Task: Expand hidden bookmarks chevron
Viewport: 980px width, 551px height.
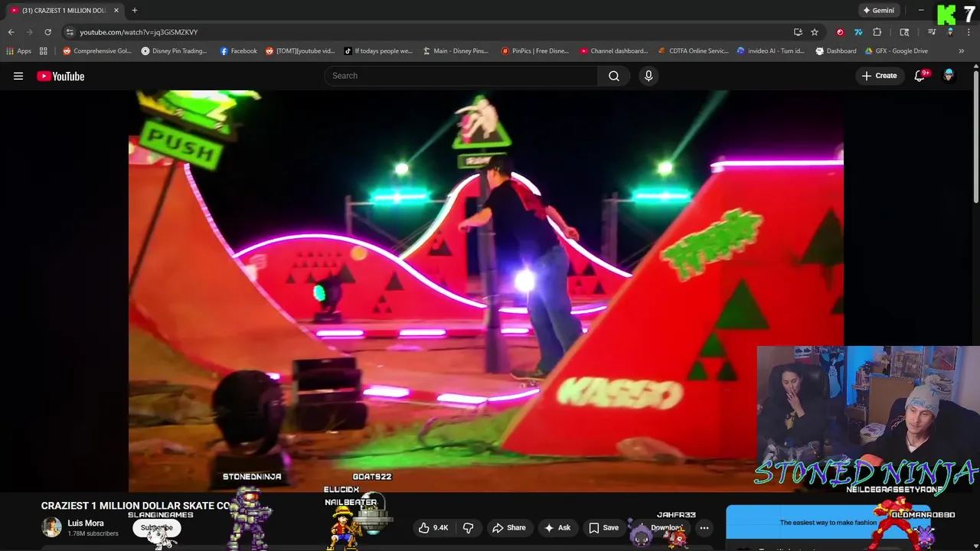Action: (962, 51)
